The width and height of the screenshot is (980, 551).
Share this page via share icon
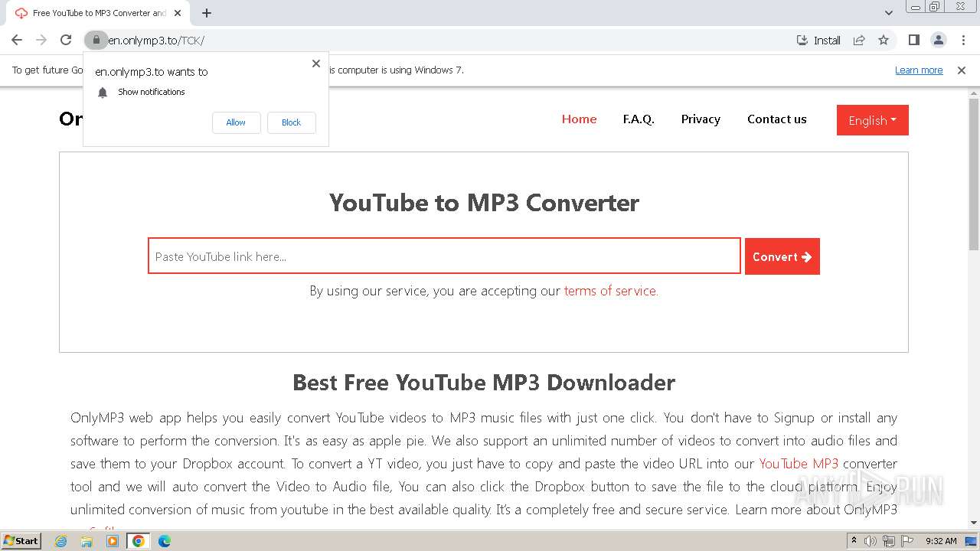pos(859,40)
